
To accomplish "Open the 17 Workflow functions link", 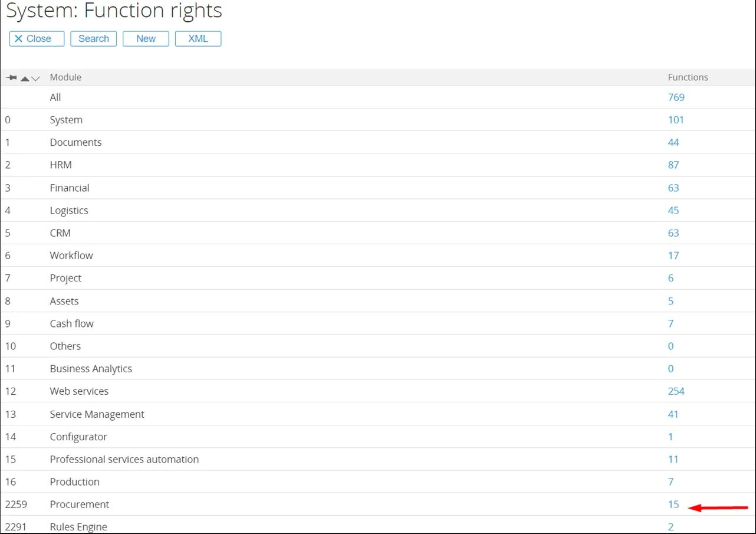I will click(673, 255).
